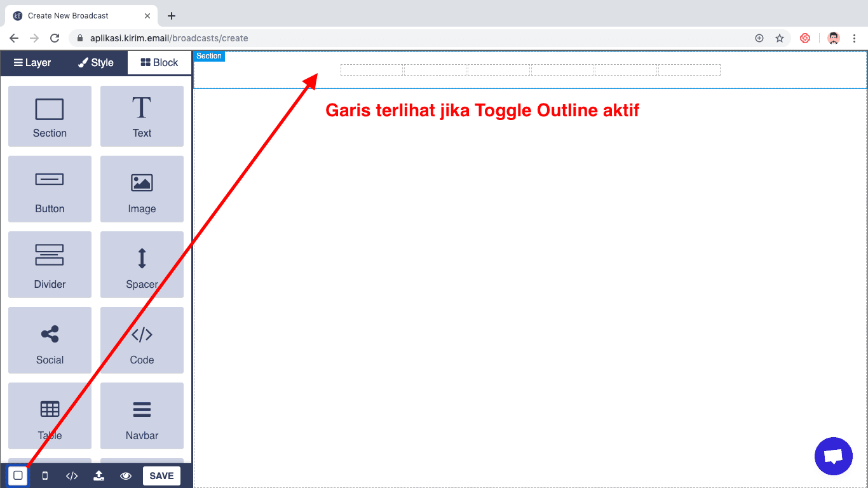Select the Spacer block icon

[142, 264]
